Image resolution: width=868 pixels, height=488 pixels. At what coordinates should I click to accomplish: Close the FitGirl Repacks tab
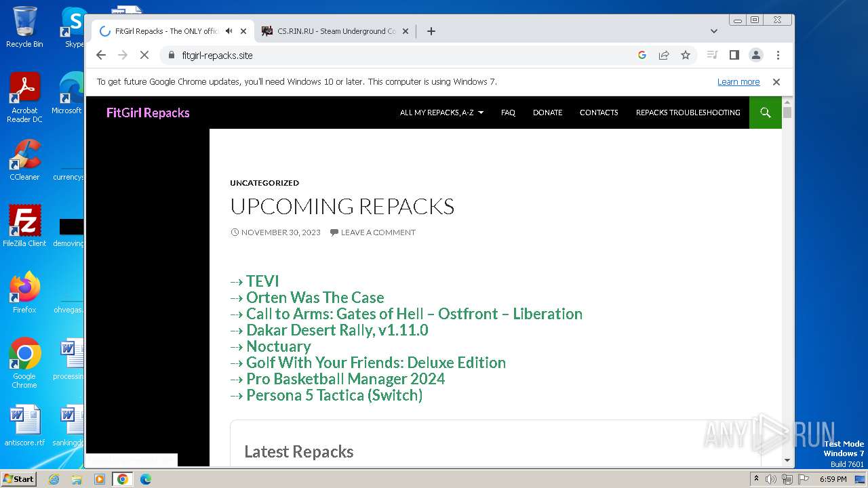pos(243,31)
